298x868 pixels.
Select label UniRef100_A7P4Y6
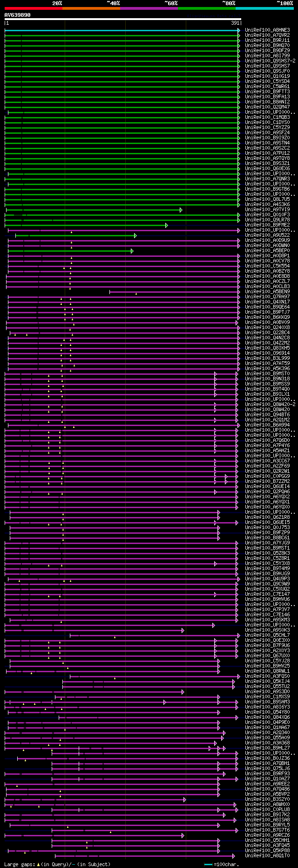click(267, 446)
